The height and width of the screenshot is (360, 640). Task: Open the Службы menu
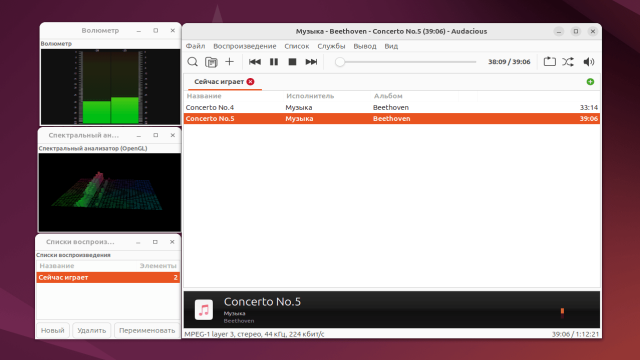point(331,46)
